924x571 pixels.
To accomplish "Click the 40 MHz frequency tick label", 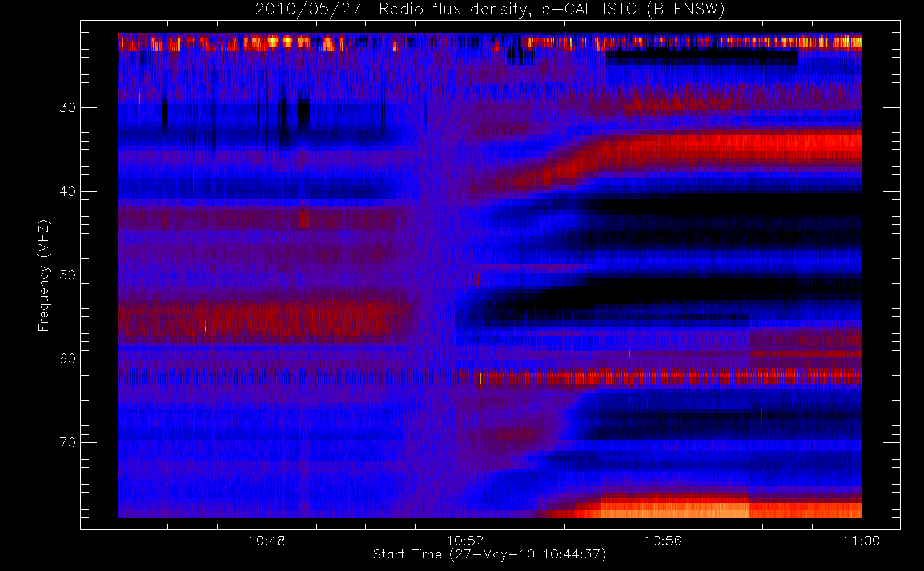I will [67, 191].
